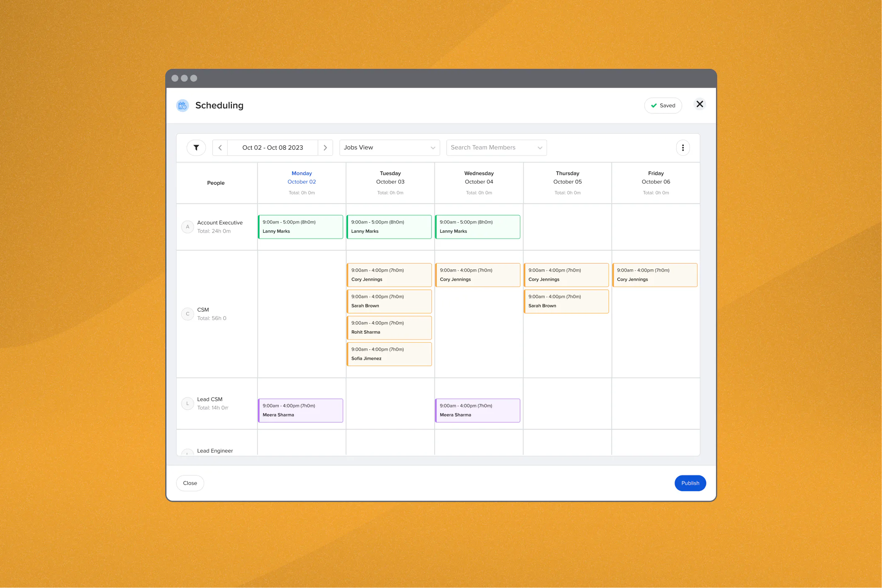The height and width of the screenshot is (588, 882).
Task: Click the Close button at bottom
Action: (x=190, y=483)
